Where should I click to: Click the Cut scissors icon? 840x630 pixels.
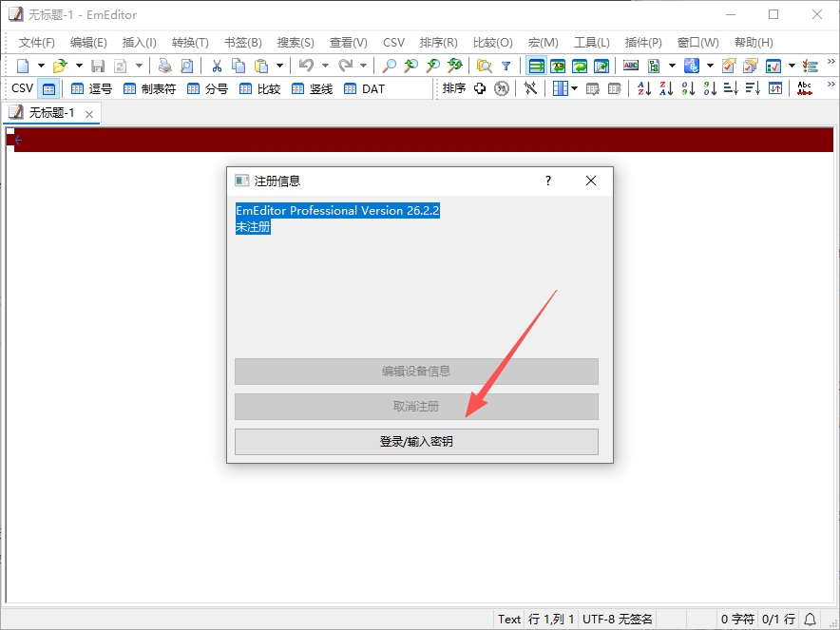[x=217, y=66]
